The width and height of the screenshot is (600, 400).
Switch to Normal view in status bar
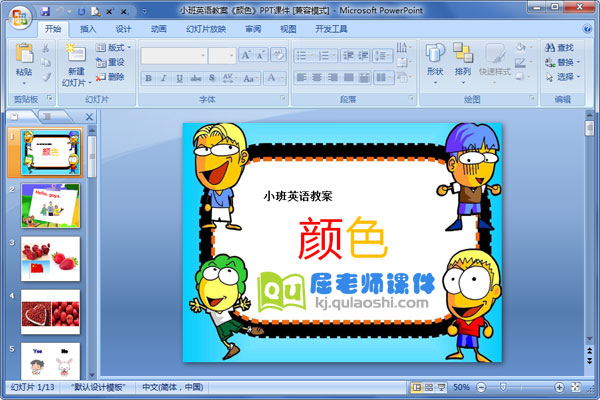(x=416, y=387)
